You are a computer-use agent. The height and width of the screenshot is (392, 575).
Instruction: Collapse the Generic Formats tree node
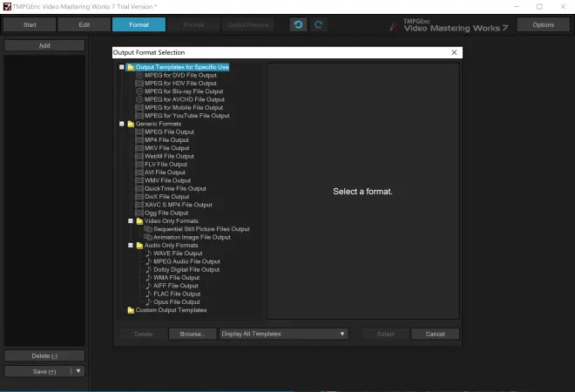122,124
